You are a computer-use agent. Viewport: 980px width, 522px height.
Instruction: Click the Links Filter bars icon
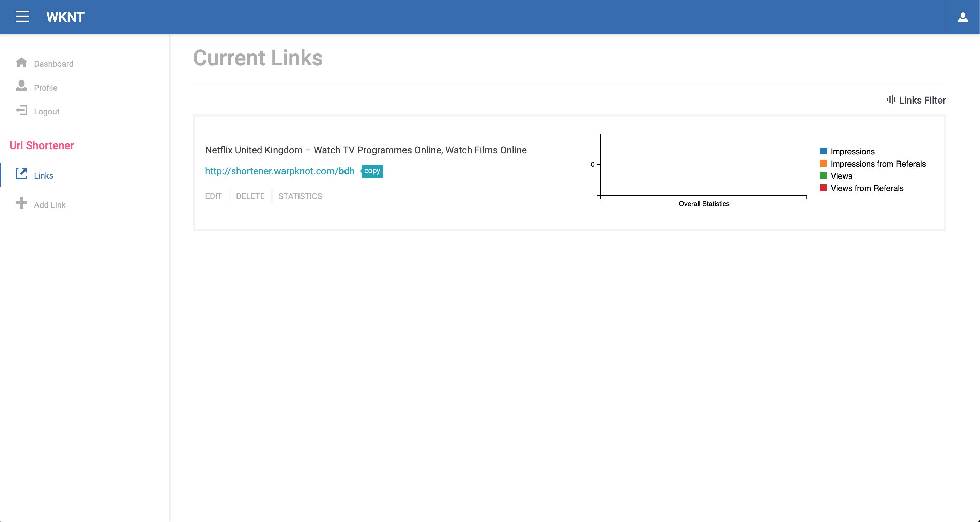coord(891,100)
